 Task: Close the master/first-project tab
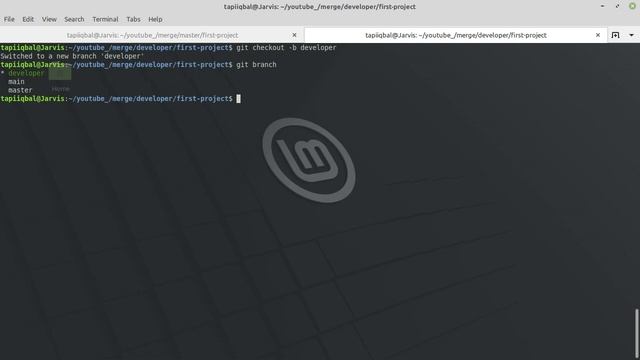point(294,35)
